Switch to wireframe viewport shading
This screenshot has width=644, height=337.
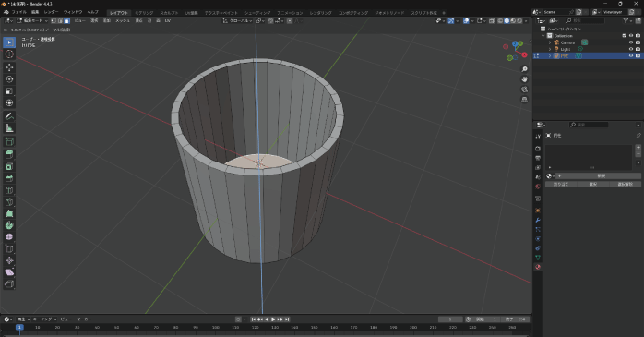point(500,20)
